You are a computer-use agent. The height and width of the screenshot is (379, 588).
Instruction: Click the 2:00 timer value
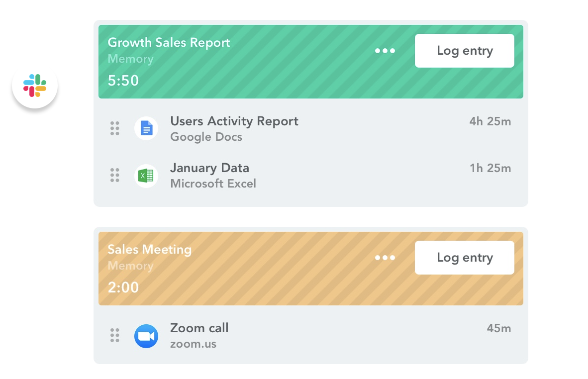click(x=123, y=287)
